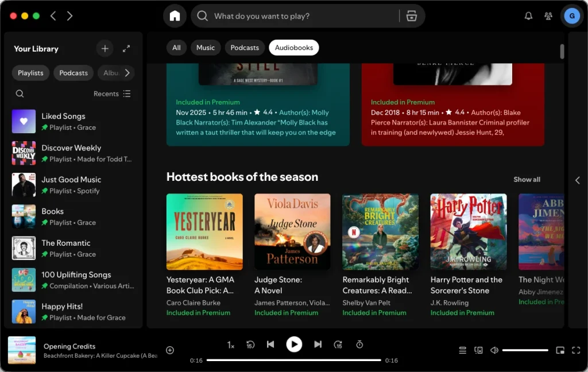Open the sleep timer
This screenshot has height=372, width=588.
[x=359, y=344]
